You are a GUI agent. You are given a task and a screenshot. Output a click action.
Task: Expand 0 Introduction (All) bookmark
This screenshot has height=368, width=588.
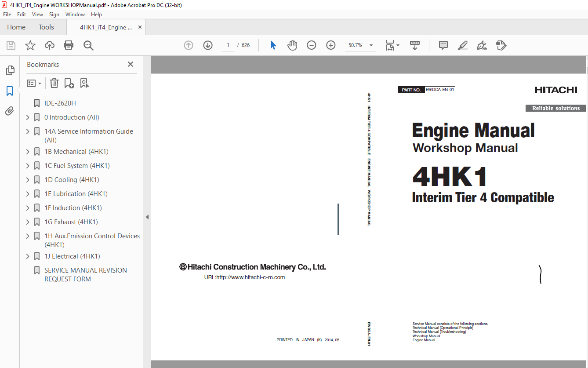[28, 117]
